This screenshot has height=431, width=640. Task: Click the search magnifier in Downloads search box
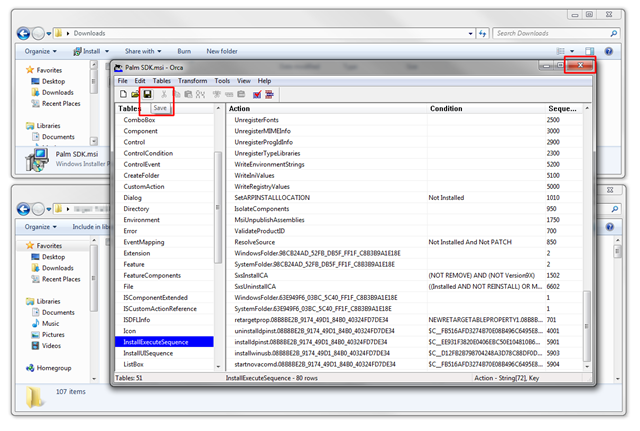[613, 33]
